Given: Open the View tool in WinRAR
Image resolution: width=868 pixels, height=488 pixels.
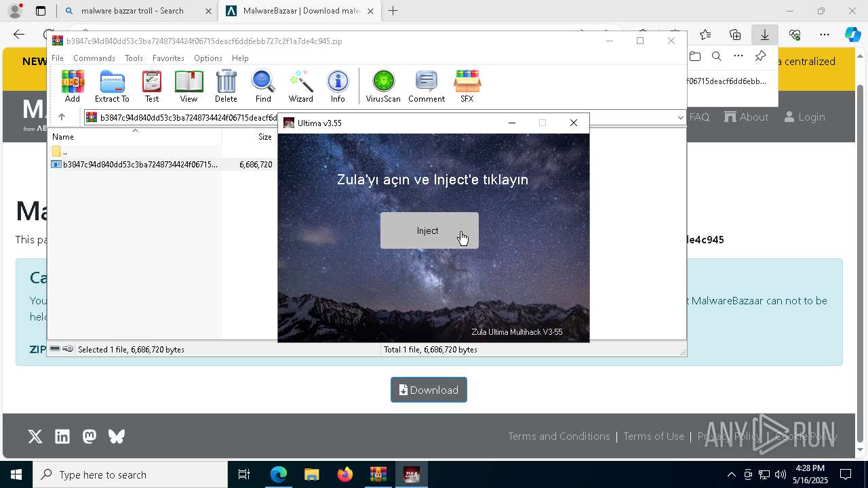Looking at the screenshot, I should pyautogui.click(x=189, y=86).
